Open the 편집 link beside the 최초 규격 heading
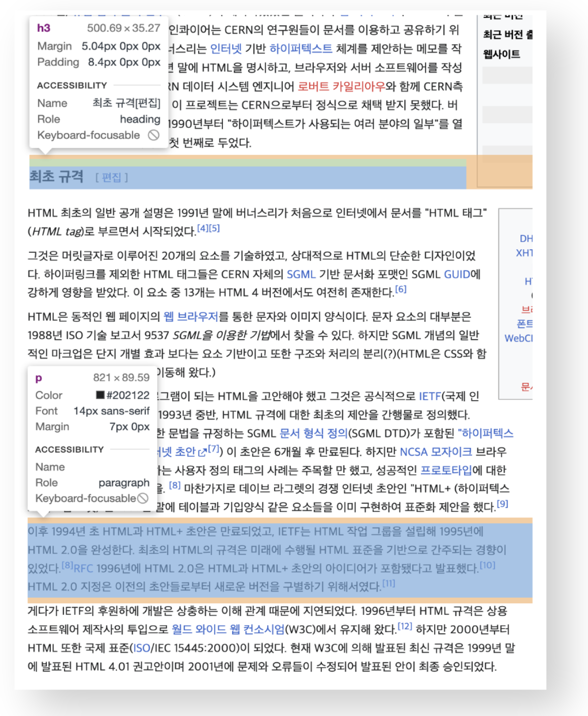588x716 pixels. pos(111,177)
